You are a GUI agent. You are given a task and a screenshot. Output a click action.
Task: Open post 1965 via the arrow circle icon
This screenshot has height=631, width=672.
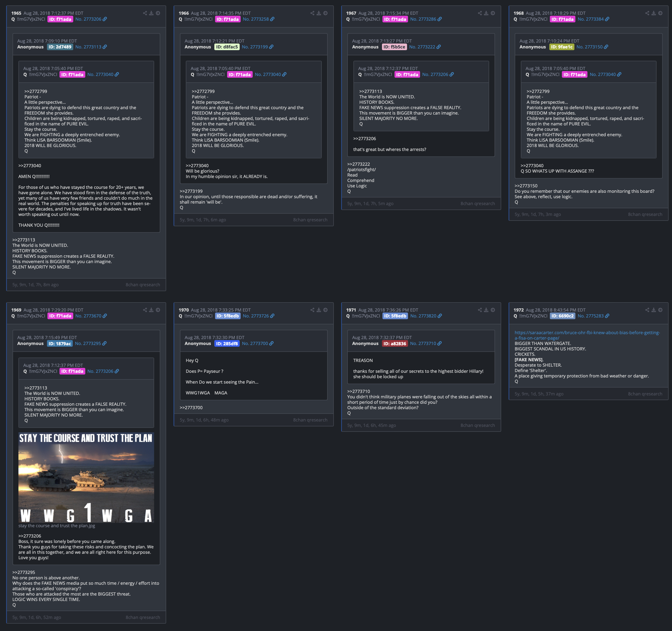(158, 13)
